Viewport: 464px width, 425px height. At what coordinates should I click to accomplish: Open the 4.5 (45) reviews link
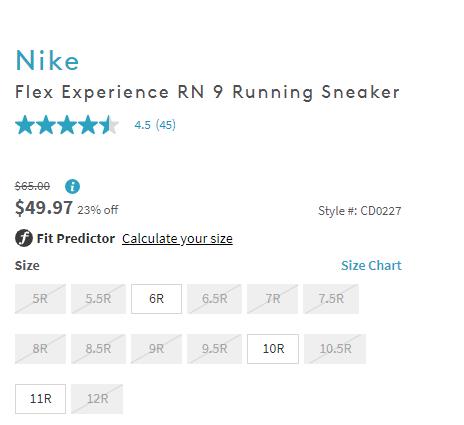[x=155, y=125]
